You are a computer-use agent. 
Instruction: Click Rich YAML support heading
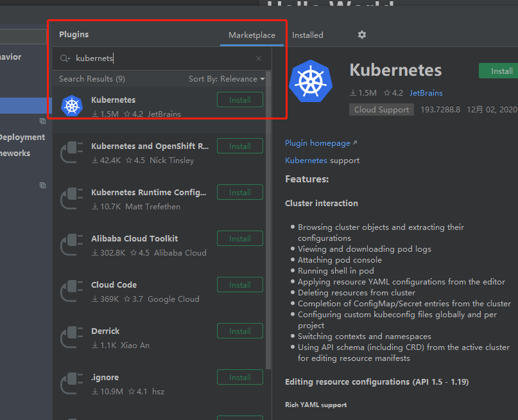click(316, 405)
